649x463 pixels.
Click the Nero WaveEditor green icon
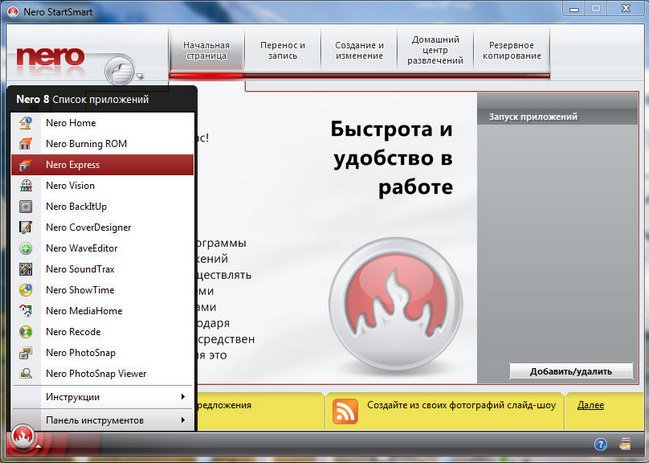click(x=26, y=248)
